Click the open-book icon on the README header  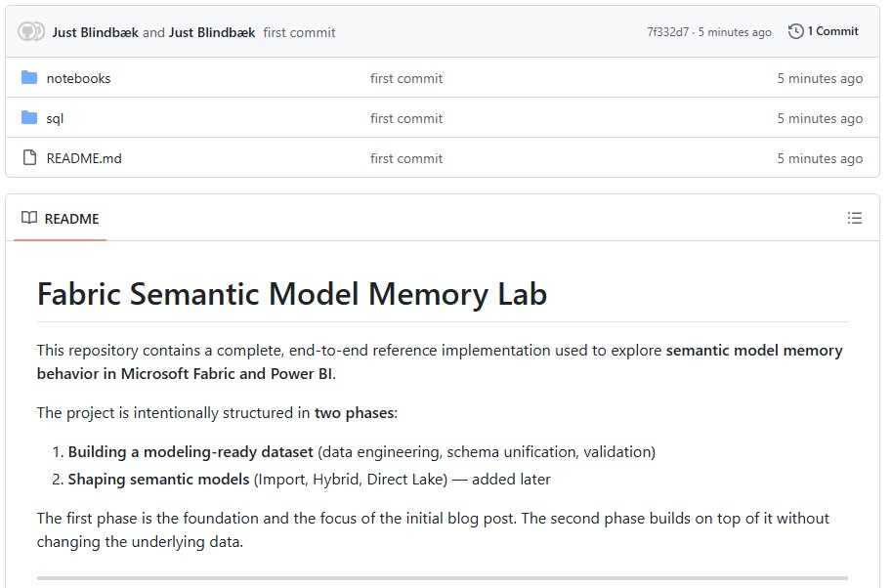point(27,218)
